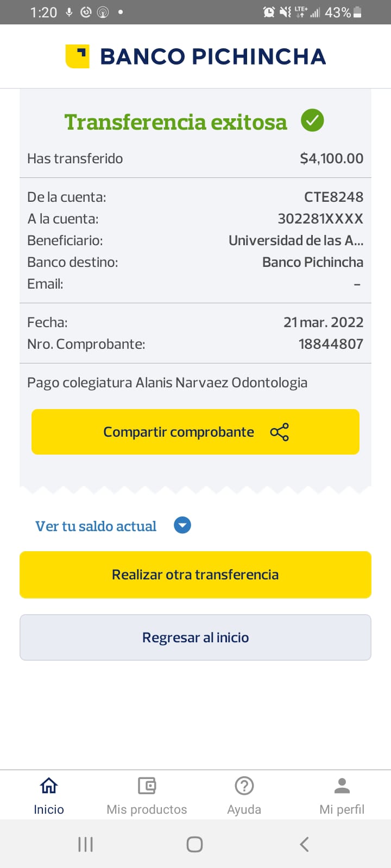Tap the Ayuda question mark icon
391x868 pixels.
click(x=244, y=786)
